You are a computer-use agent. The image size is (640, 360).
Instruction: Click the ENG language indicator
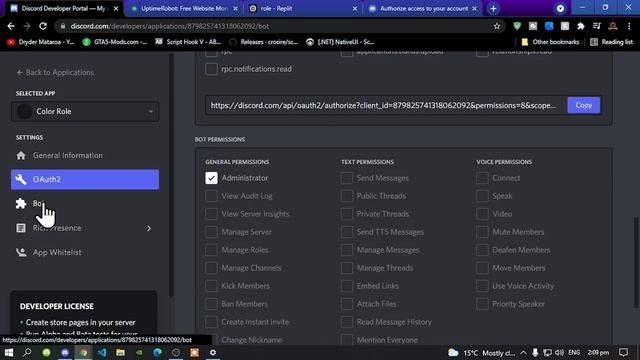574,352
